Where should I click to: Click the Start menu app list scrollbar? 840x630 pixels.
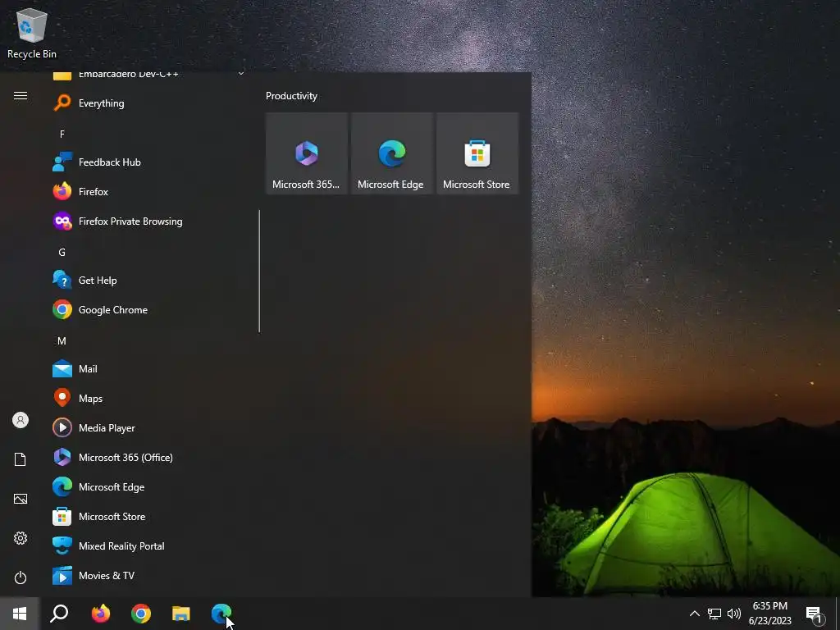pyautogui.click(x=259, y=271)
